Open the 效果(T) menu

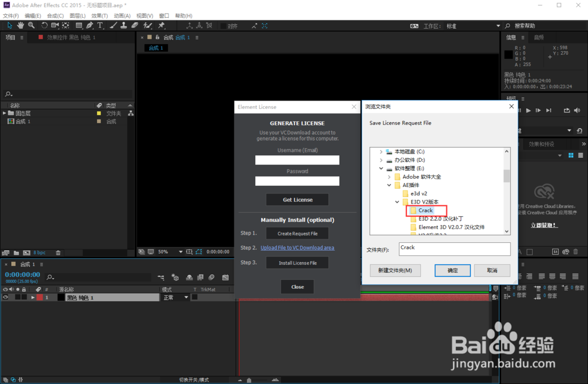pos(99,16)
